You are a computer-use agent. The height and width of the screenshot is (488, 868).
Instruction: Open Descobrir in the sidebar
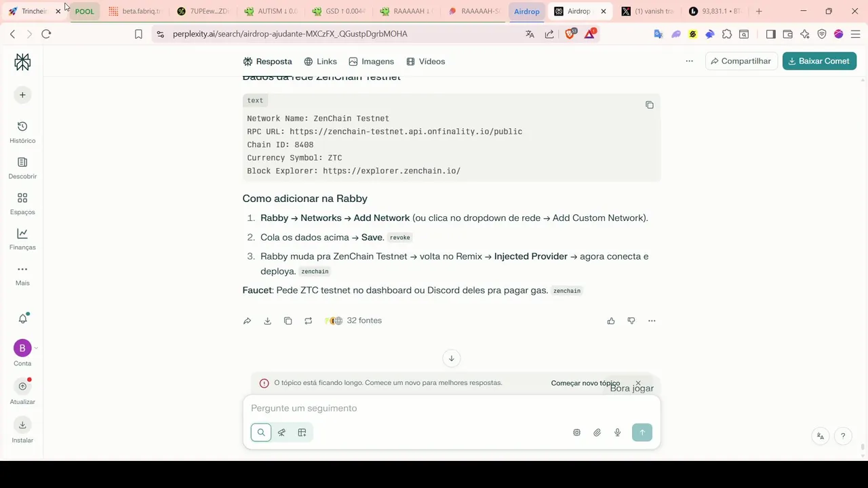click(22, 168)
